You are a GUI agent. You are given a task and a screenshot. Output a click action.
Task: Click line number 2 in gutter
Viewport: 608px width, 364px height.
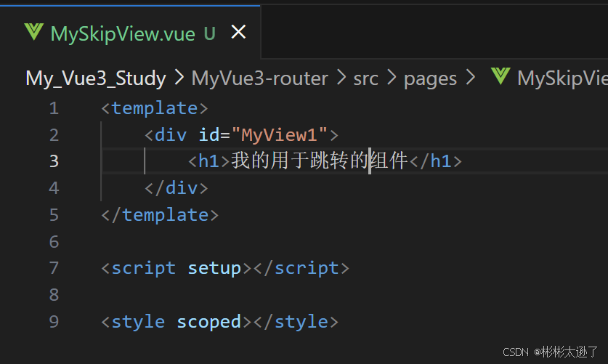pos(54,135)
